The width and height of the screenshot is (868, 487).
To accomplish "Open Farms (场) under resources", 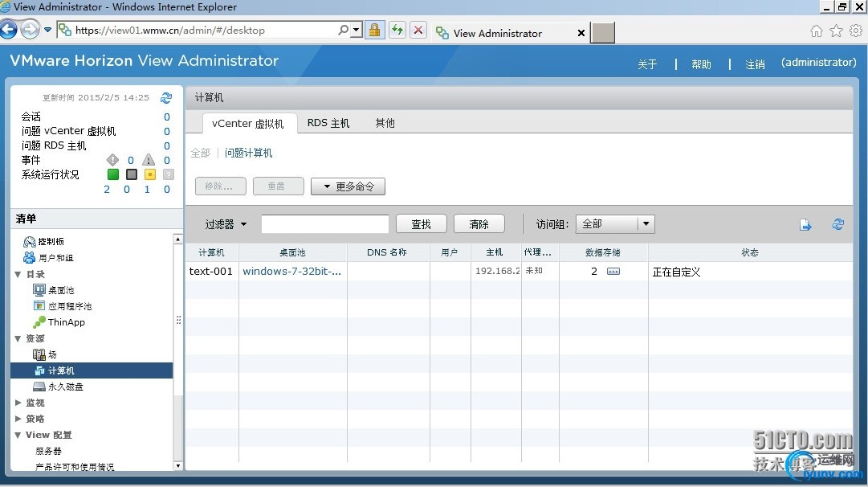I will coord(45,354).
